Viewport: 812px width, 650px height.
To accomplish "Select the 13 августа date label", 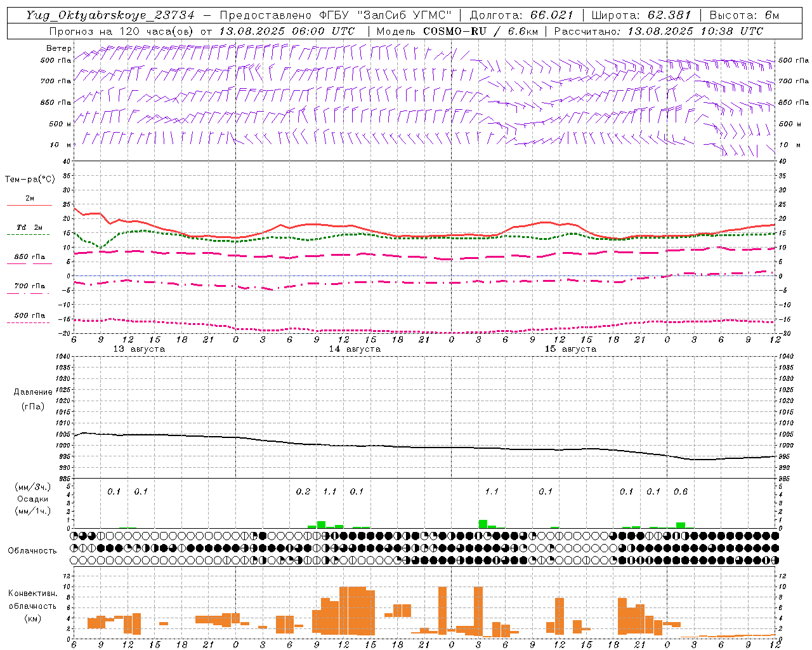I will click(x=139, y=349).
